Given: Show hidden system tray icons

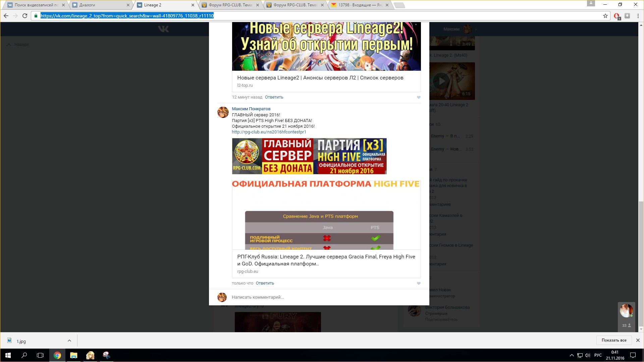Looking at the screenshot, I should (x=572, y=355).
